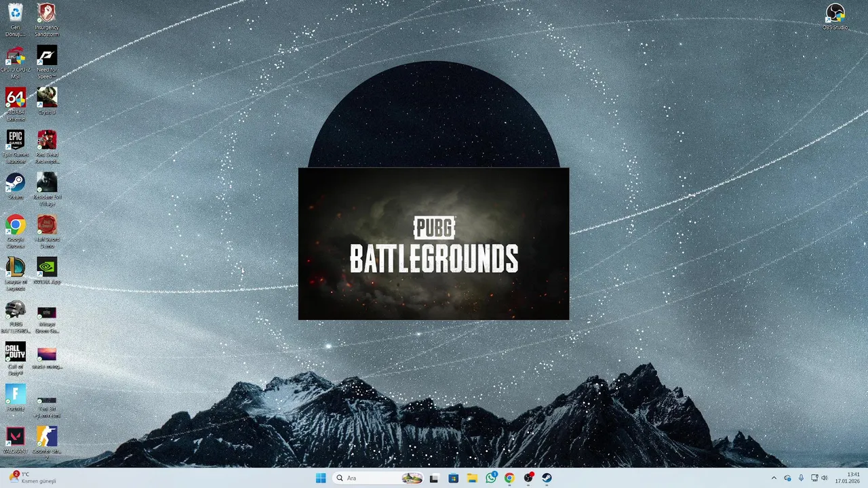Image resolution: width=868 pixels, height=488 pixels.
Task: Launch Red Dead Redemption desktop shortcut
Action: [x=47, y=146]
